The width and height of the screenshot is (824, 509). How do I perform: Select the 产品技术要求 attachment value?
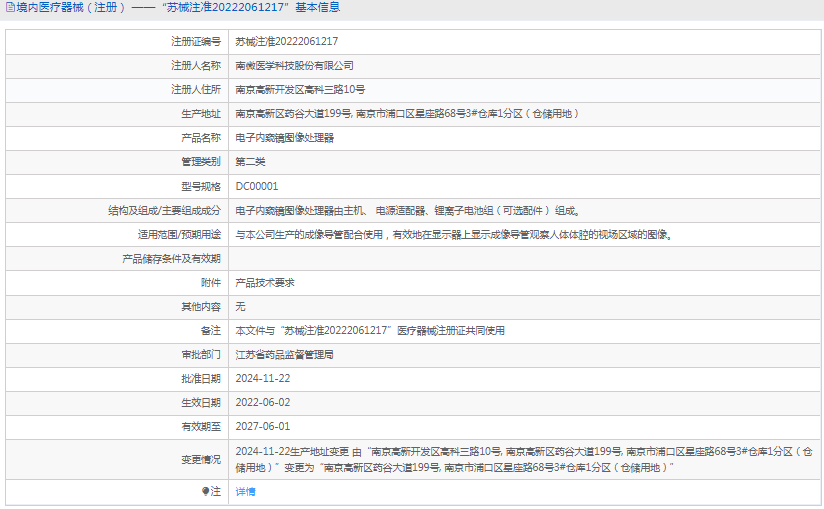[x=265, y=283]
